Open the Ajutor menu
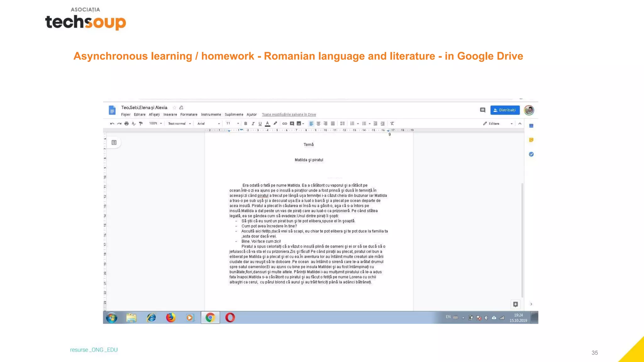Image resolution: width=644 pixels, height=362 pixels. [x=252, y=114]
